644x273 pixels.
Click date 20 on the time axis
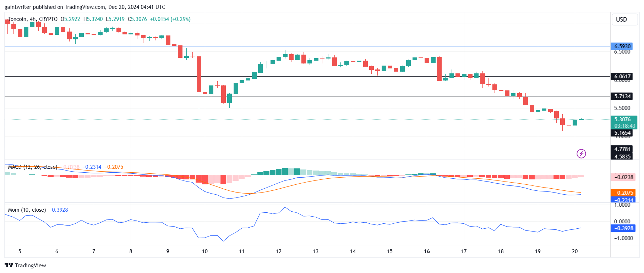575,251
